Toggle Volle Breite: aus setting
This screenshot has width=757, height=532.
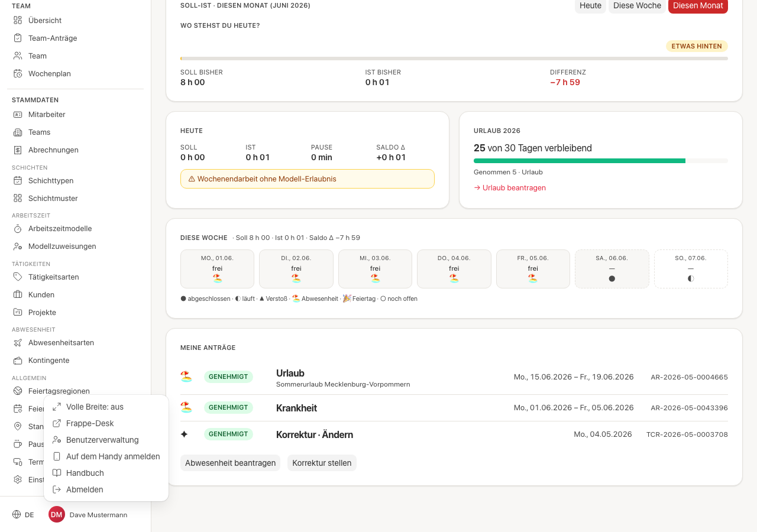point(106,407)
